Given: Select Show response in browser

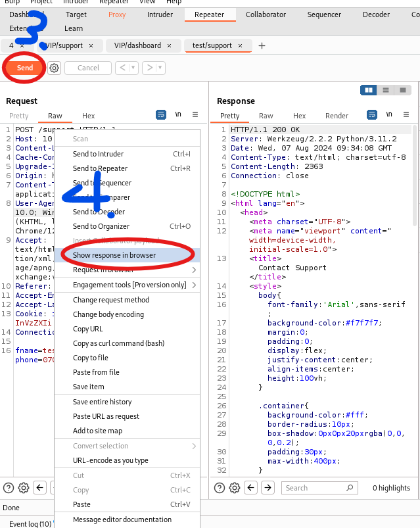Looking at the screenshot, I should 128,255.
